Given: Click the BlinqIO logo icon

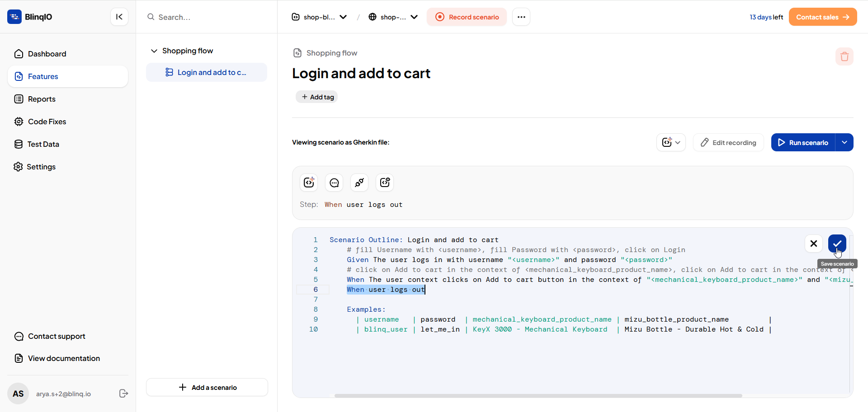Looking at the screenshot, I should pyautogui.click(x=14, y=17).
